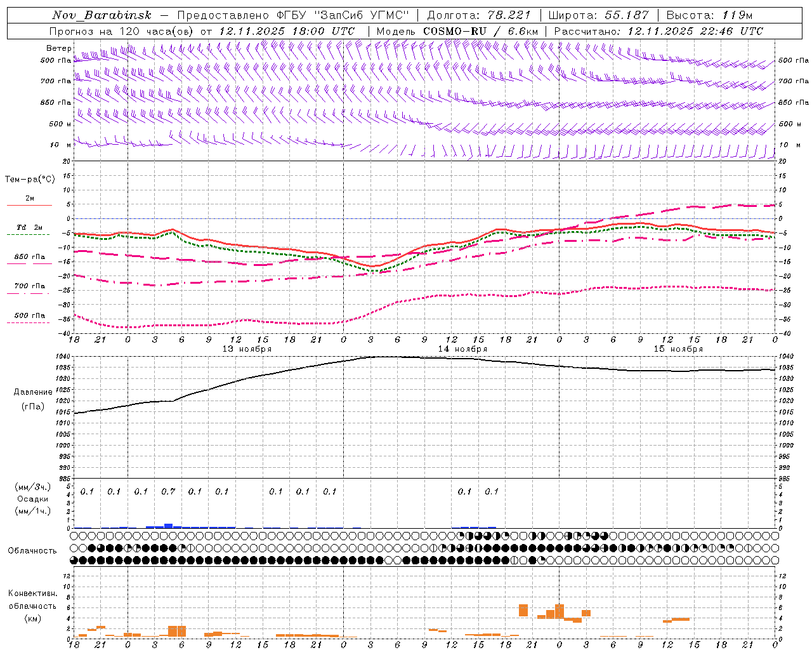Image resolution: width=812 pixels, height=650 pixels.
Task: Select the 'Прогноз на 120 часа(ов)' text
Action: [122, 31]
